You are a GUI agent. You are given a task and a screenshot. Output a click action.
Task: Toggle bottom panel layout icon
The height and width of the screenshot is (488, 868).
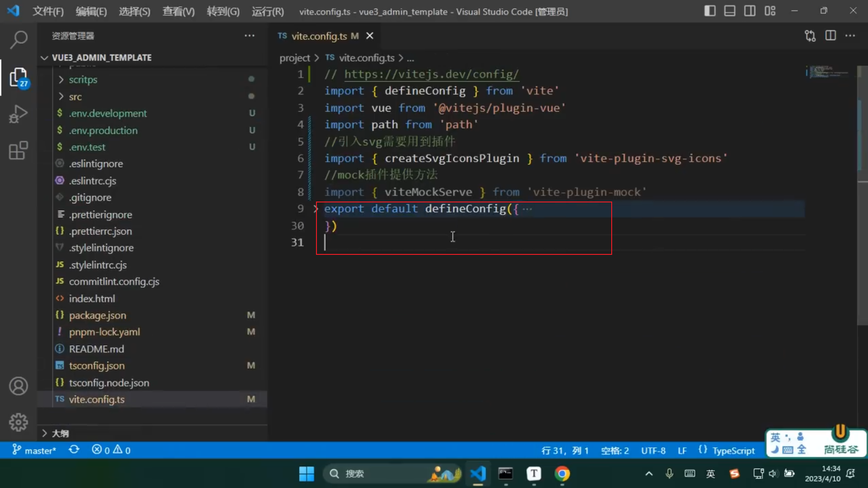[730, 11]
